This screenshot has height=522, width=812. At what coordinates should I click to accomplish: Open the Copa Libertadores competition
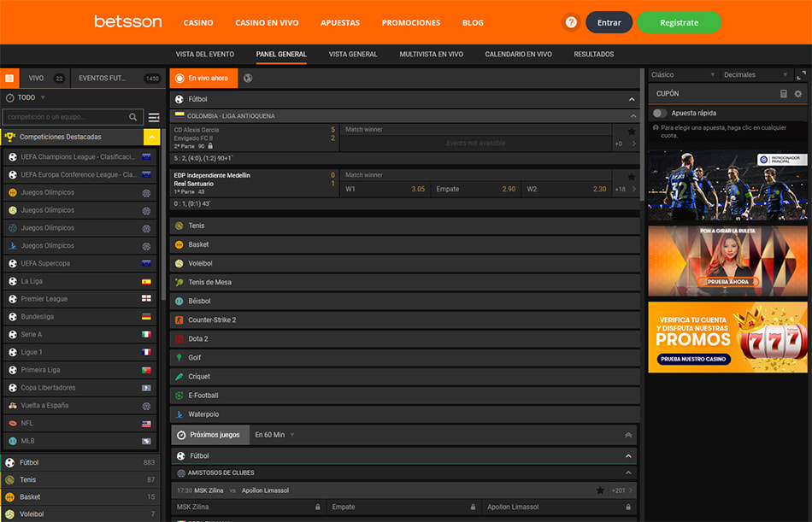point(79,387)
